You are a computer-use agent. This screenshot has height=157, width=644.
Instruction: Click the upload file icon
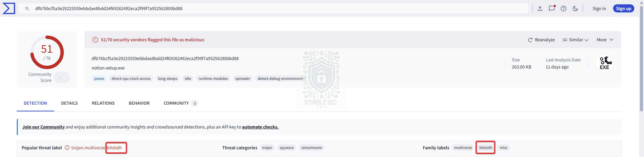point(540,9)
